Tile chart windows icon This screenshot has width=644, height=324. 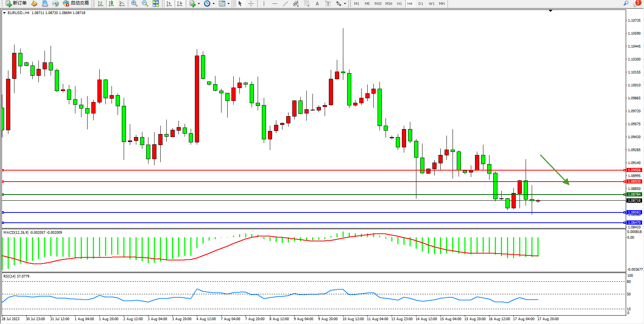point(156,3)
